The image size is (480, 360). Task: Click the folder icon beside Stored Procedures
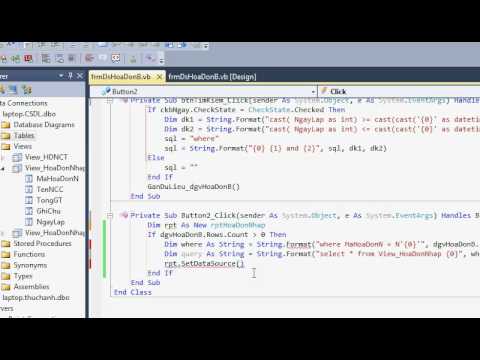(x=5, y=244)
